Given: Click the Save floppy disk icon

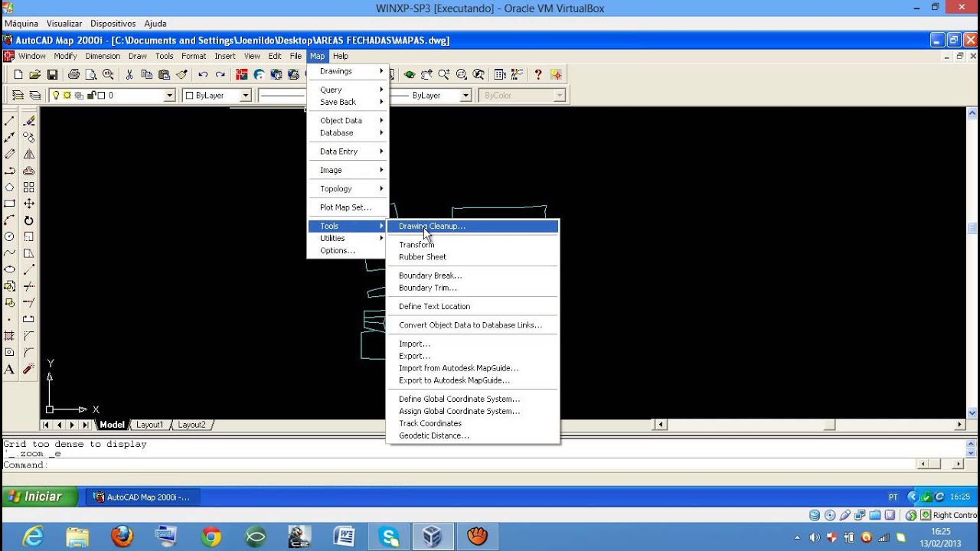Looking at the screenshot, I should [x=52, y=74].
